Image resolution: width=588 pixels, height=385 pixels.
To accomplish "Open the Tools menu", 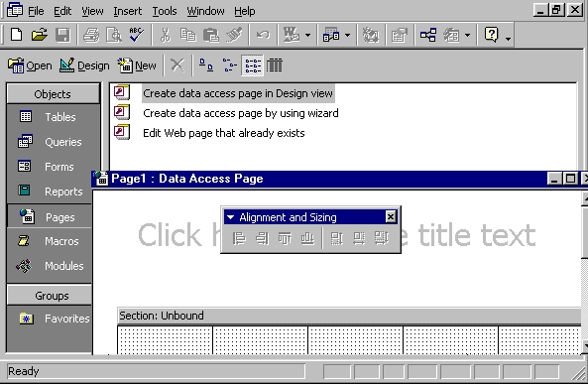I will [x=165, y=11].
